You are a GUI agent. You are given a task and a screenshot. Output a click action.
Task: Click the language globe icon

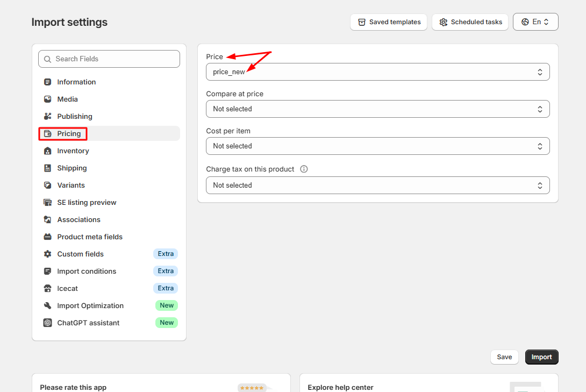525,22
